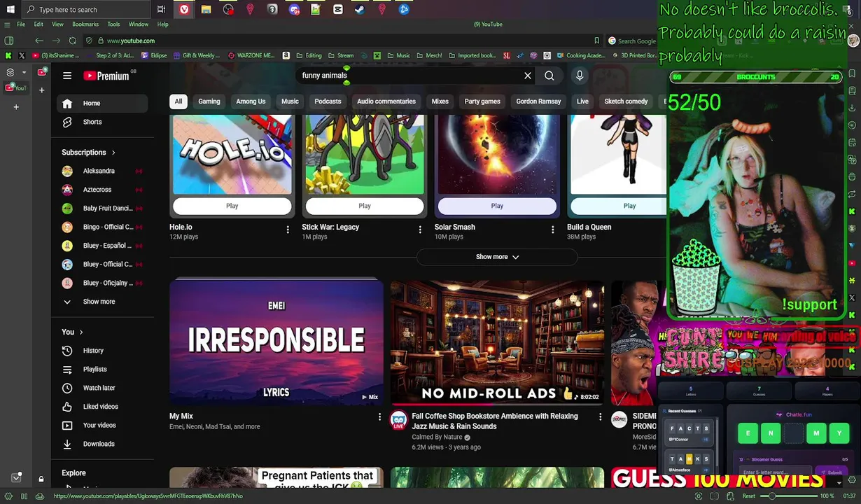Click the Windows Start button

pyautogui.click(x=10, y=9)
